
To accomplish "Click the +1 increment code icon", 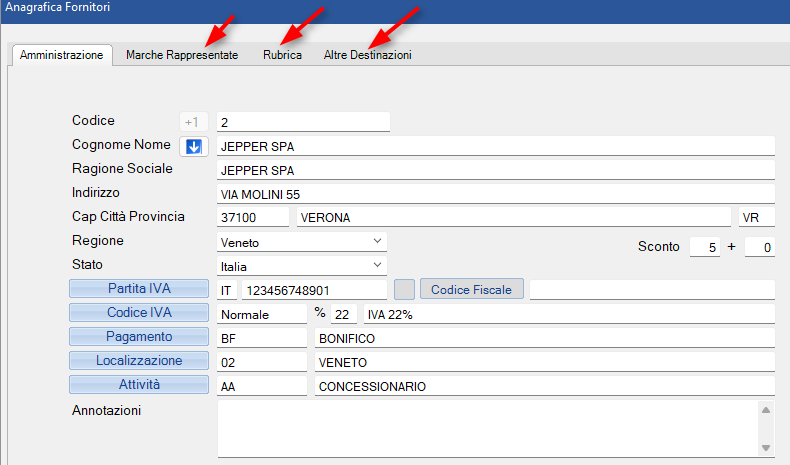I will pos(192,122).
